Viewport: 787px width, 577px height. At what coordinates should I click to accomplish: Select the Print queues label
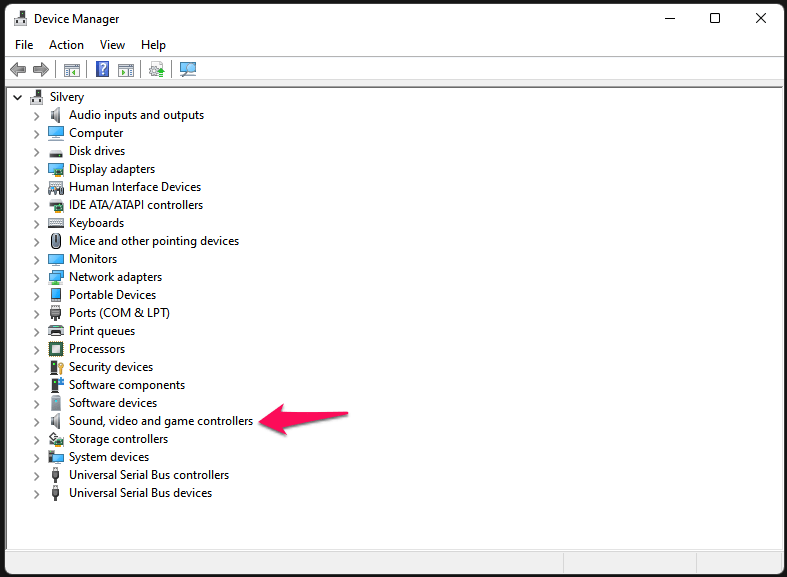pyautogui.click(x=102, y=331)
